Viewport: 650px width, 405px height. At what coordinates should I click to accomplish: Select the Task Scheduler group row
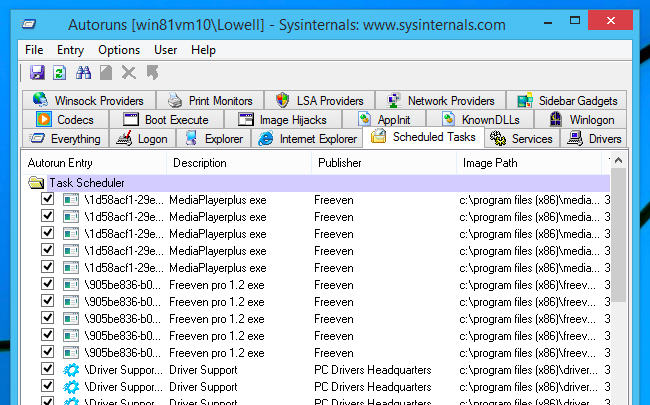click(316, 183)
